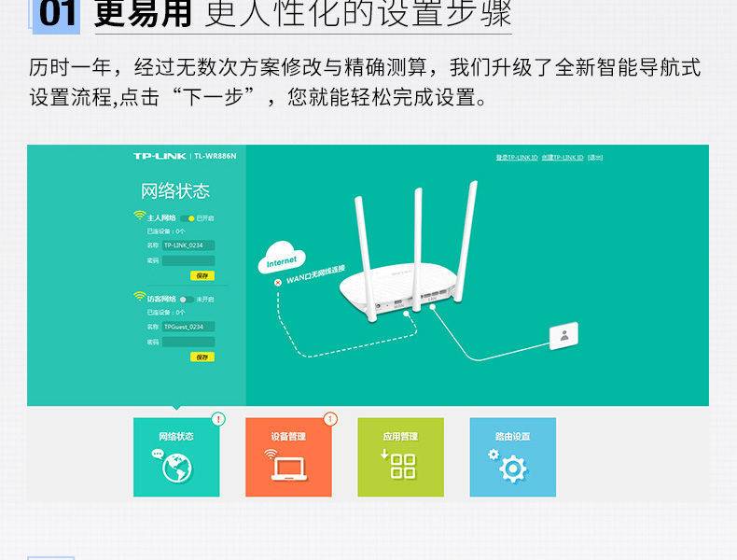Click the TP-LINK_0234 network name field
737x560 pixels.
(x=188, y=245)
